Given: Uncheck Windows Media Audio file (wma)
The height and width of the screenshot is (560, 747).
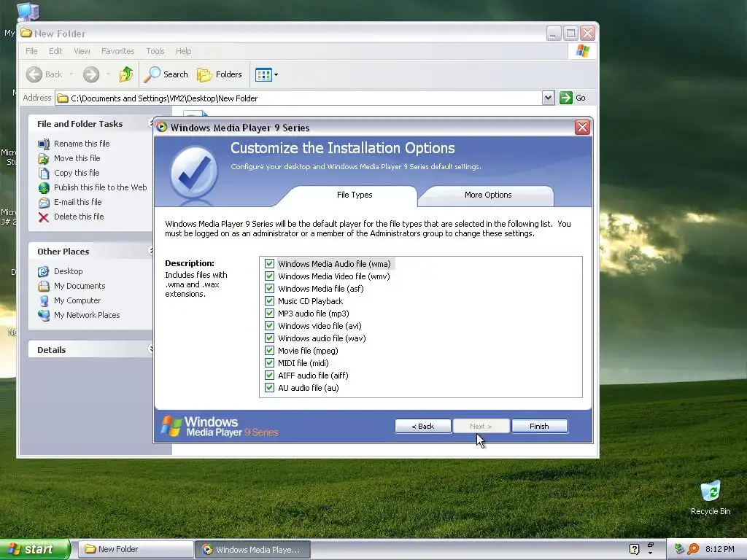Looking at the screenshot, I should [x=270, y=264].
